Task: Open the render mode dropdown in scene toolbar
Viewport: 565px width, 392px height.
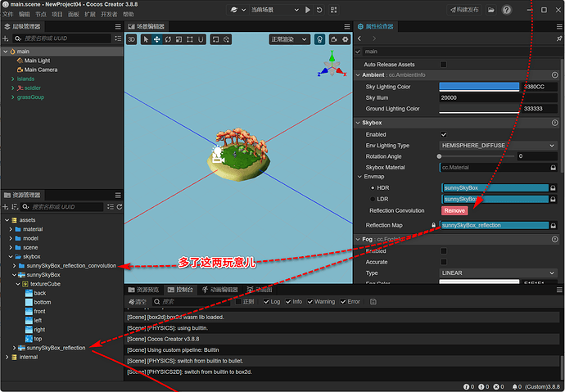Action: (289, 39)
